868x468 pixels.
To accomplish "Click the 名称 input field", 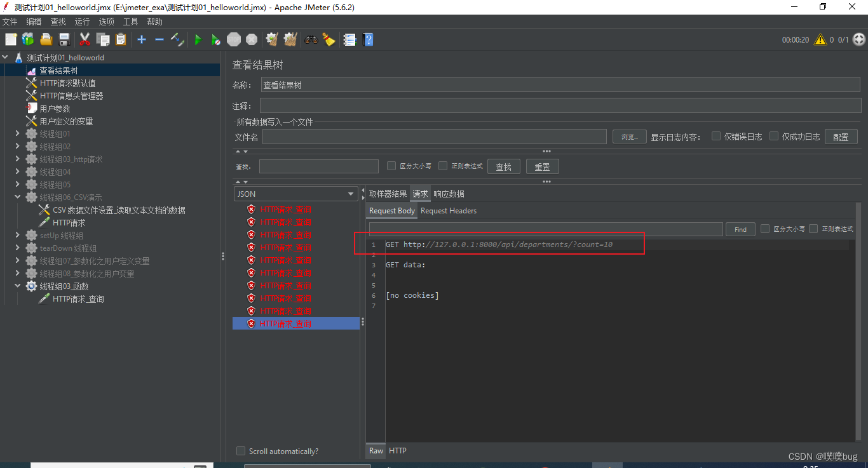I will (x=561, y=85).
